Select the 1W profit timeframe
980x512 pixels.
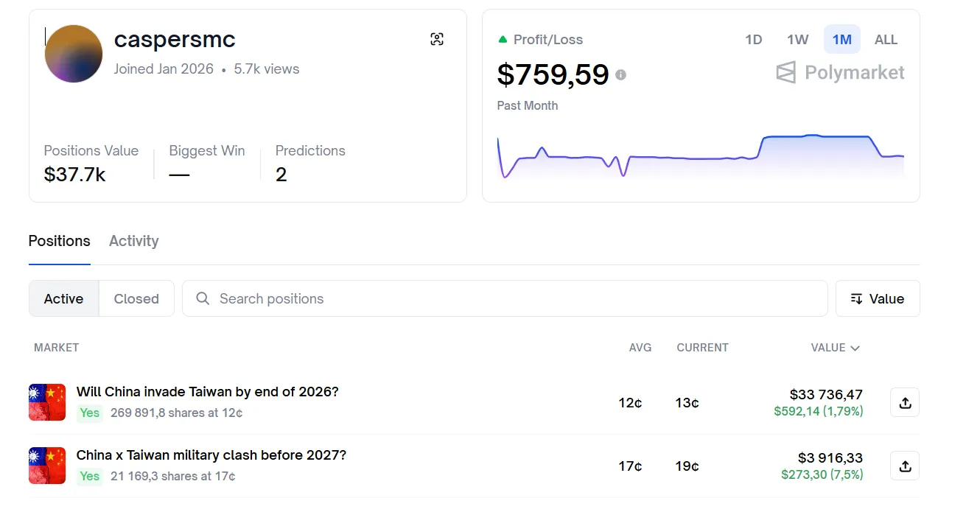point(797,40)
